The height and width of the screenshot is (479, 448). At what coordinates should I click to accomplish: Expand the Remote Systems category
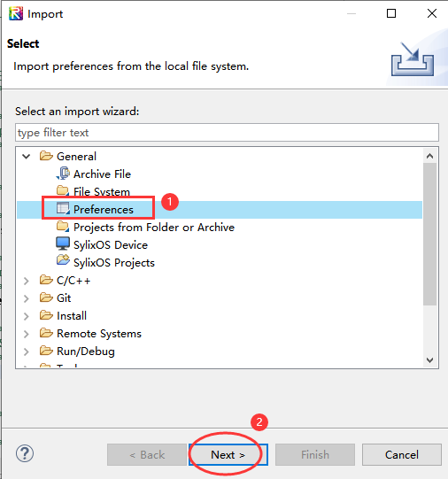pyautogui.click(x=27, y=334)
